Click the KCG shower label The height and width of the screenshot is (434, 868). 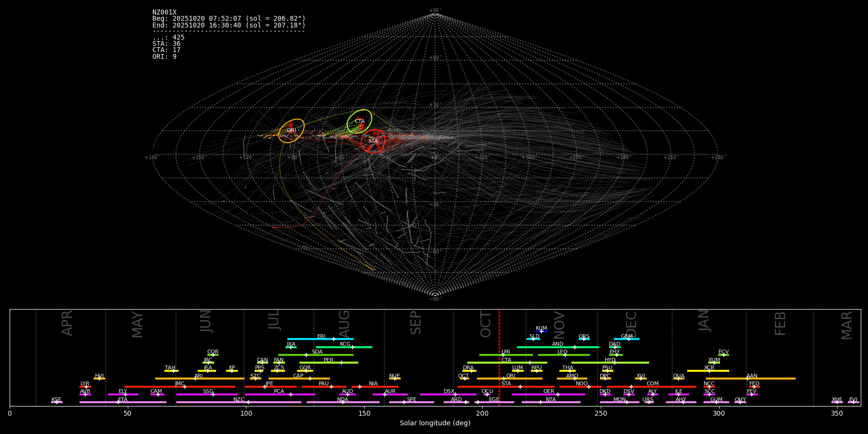tap(345, 344)
